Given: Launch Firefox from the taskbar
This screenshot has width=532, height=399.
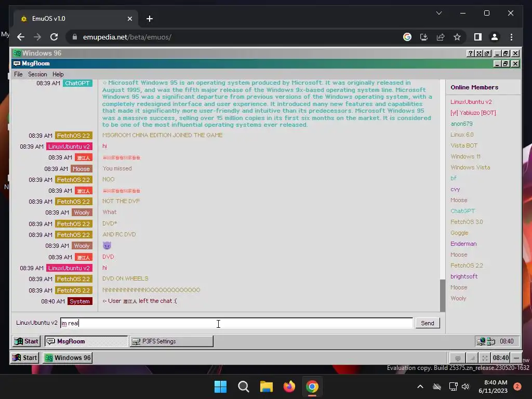Looking at the screenshot, I should point(289,387).
